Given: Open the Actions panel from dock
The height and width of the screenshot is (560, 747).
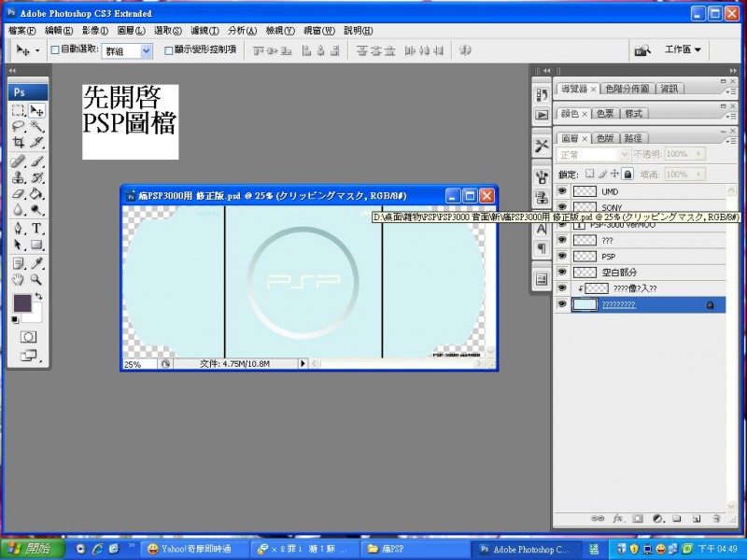Looking at the screenshot, I should 542,115.
